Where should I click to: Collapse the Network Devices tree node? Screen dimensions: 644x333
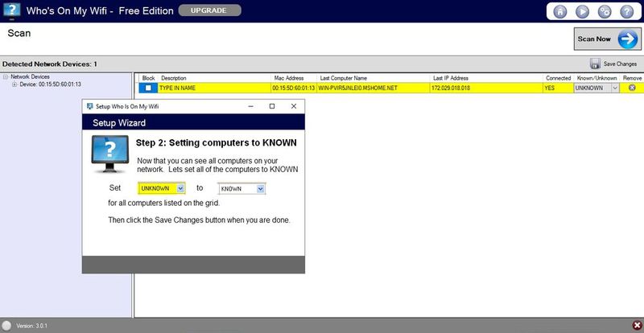pos(6,76)
